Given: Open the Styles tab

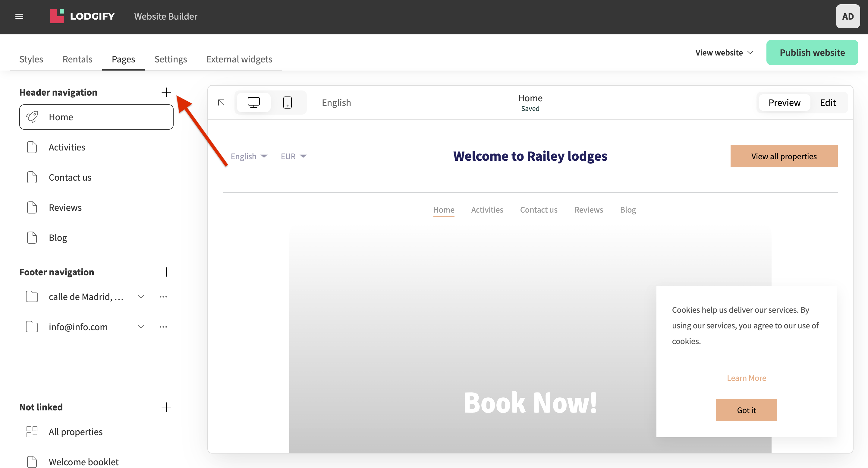Looking at the screenshot, I should click(x=31, y=59).
